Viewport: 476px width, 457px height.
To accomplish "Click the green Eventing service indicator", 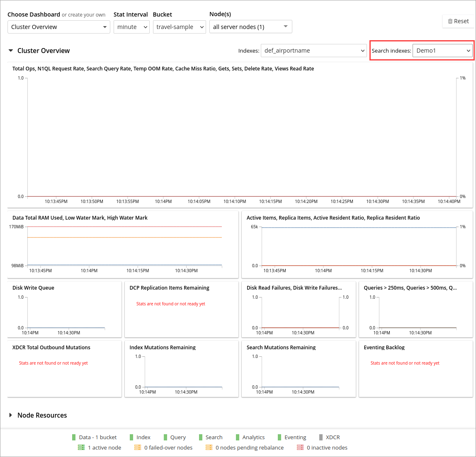I will click(x=279, y=437).
